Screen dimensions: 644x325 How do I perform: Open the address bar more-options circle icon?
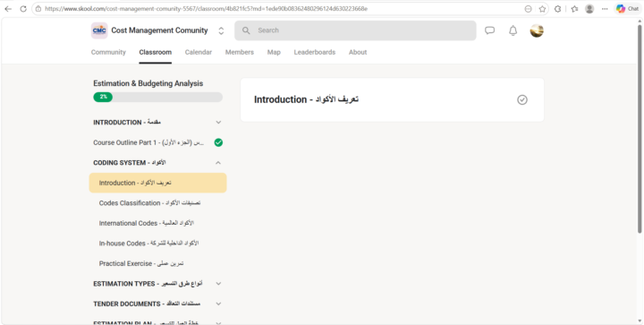pos(529,9)
